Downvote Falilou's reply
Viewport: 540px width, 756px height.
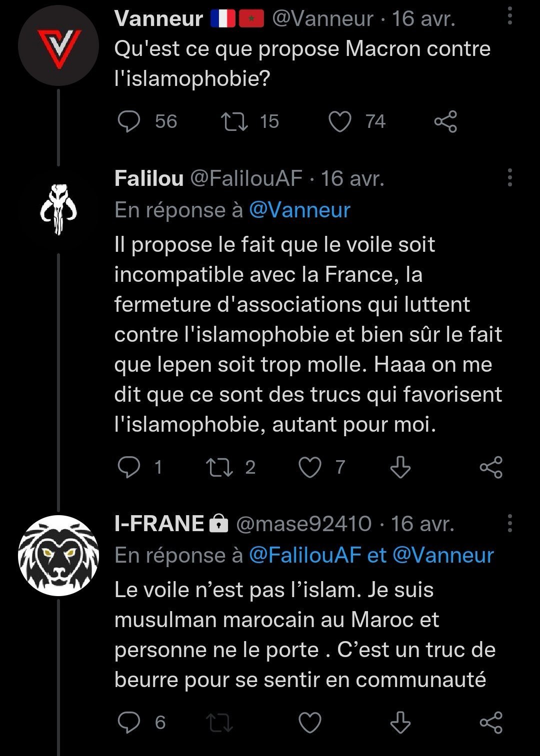[400, 467]
